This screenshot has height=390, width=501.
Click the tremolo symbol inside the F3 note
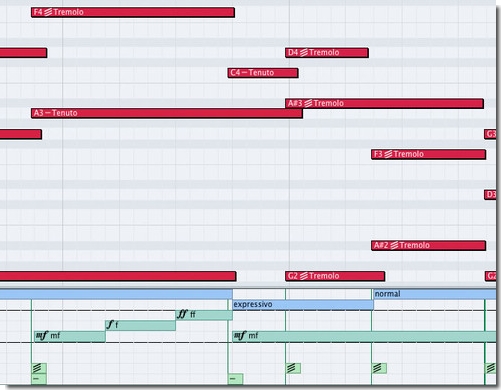click(x=388, y=154)
